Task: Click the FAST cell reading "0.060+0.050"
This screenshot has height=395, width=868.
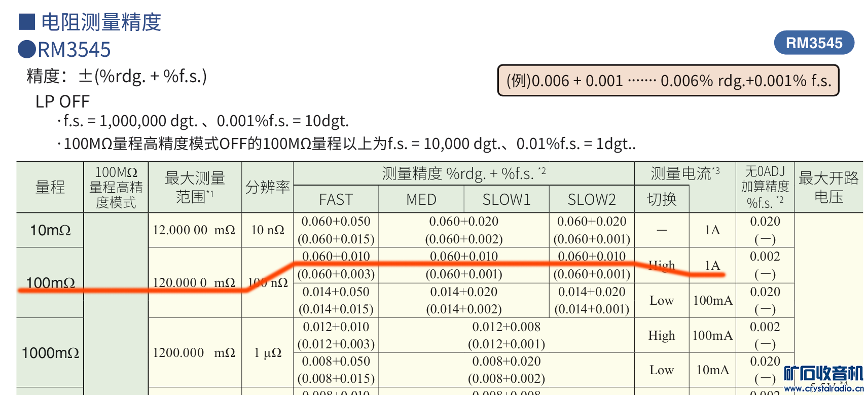Action: pos(336,230)
